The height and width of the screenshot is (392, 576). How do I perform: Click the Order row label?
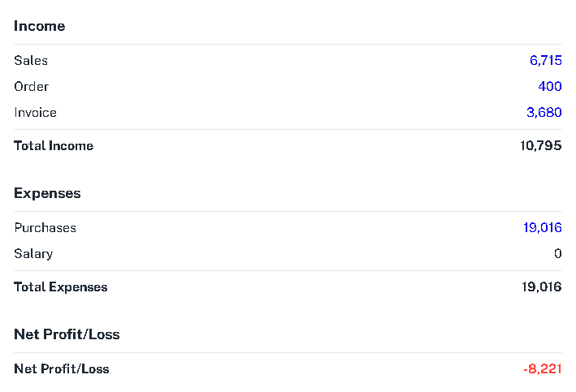coord(31,86)
